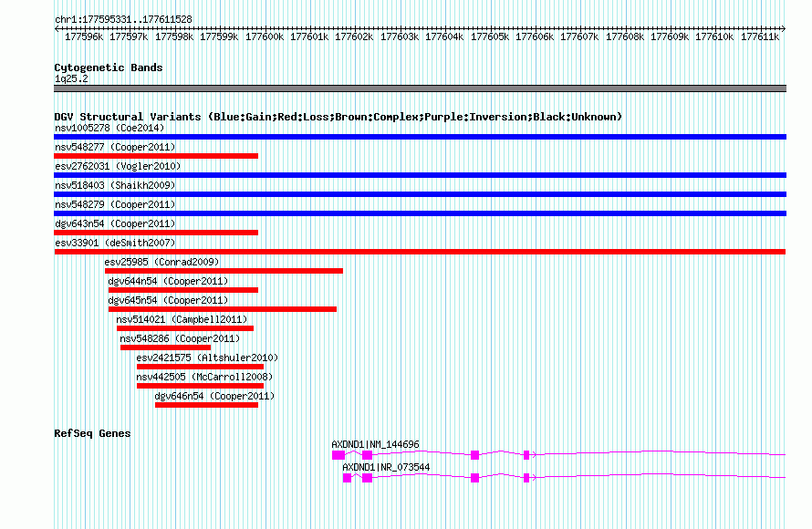This screenshot has width=812, height=529.
Task: Click the AXDND1|NR_073544 transcript label
Action: coord(386,467)
